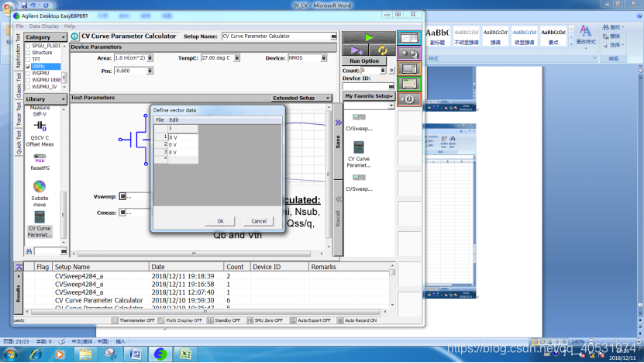Open first CVSweep... favorite setup

click(x=359, y=122)
